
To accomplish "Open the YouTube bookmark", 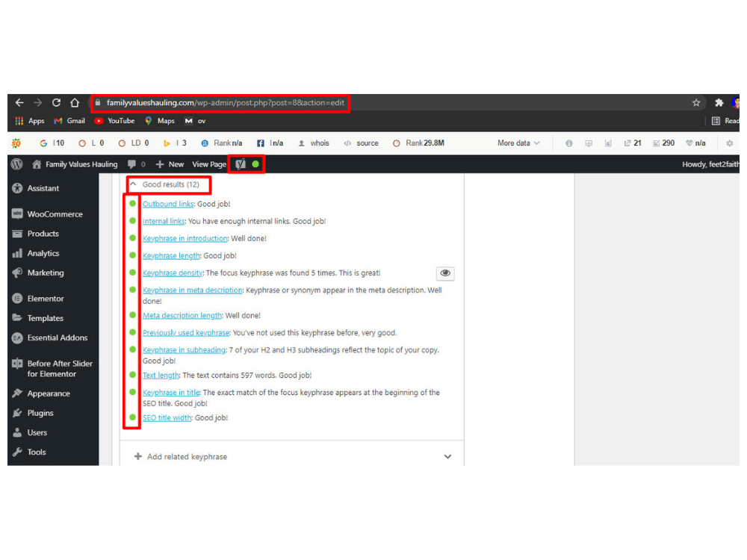I will 114,121.
